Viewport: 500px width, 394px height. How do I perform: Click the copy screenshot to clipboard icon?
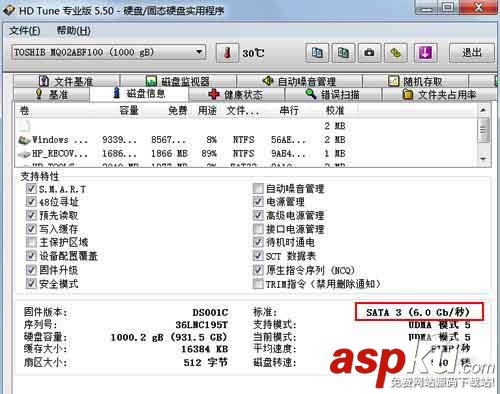[343, 53]
